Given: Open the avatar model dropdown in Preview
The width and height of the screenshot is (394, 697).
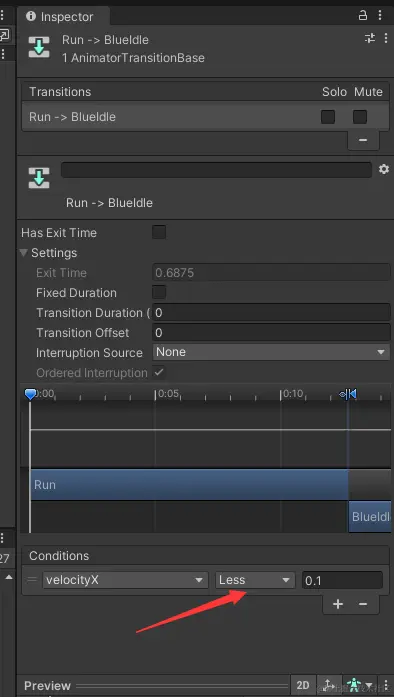Looking at the screenshot, I should click(x=360, y=685).
